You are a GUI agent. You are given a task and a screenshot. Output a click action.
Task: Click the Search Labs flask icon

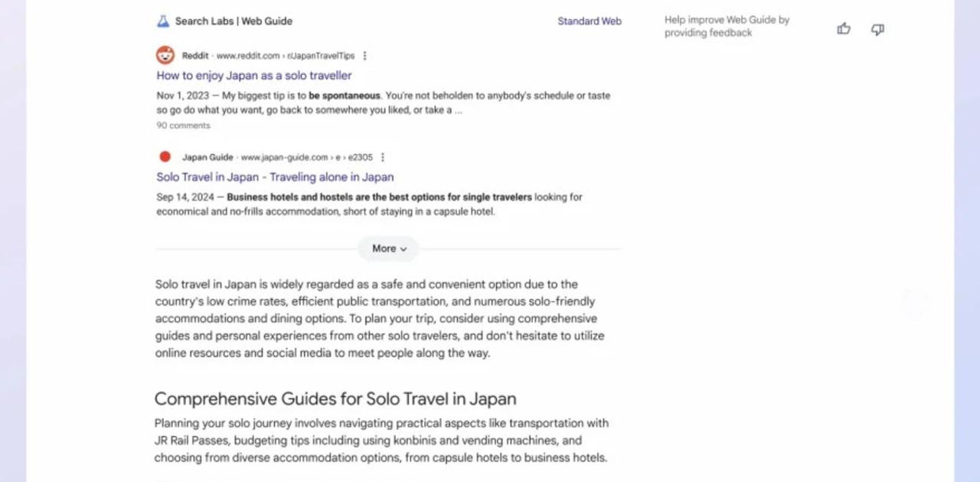(x=162, y=21)
